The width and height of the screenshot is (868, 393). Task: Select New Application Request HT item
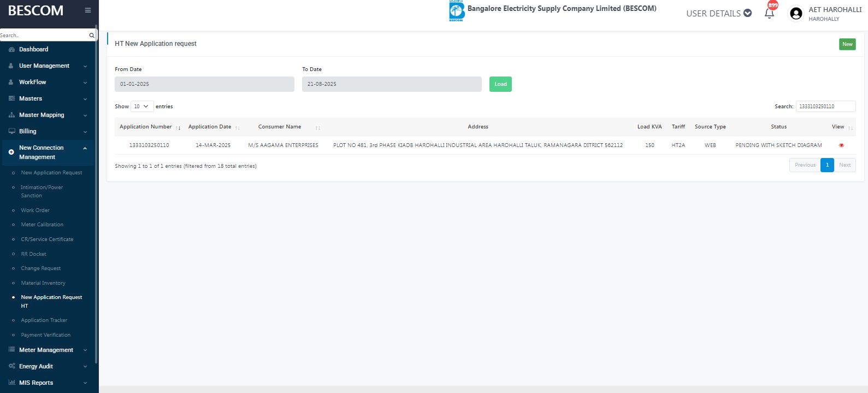coord(51,302)
